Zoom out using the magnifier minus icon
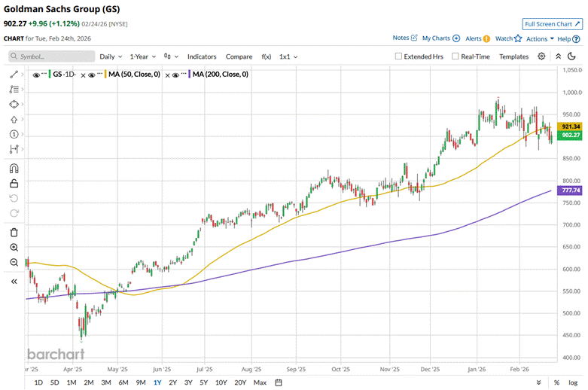Screen dimensions: 588x390 point(14,262)
